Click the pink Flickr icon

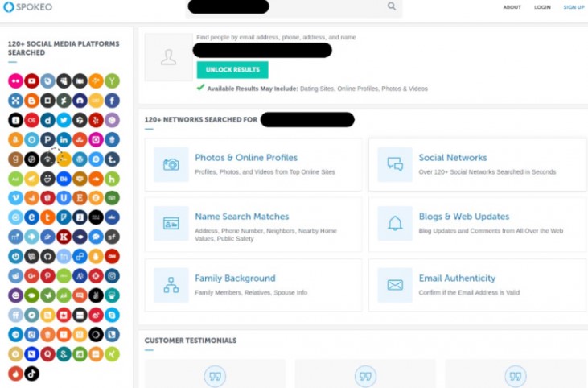point(15,81)
